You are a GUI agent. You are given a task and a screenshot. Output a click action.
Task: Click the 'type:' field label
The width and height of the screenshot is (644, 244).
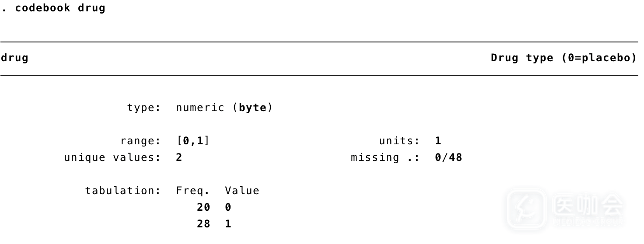point(144,108)
